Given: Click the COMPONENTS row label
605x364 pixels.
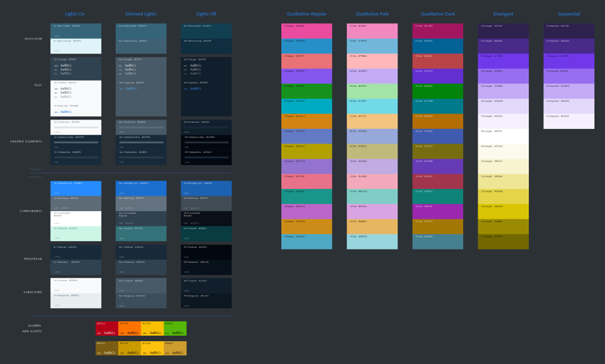Looking at the screenshot, I should point(31,211).
